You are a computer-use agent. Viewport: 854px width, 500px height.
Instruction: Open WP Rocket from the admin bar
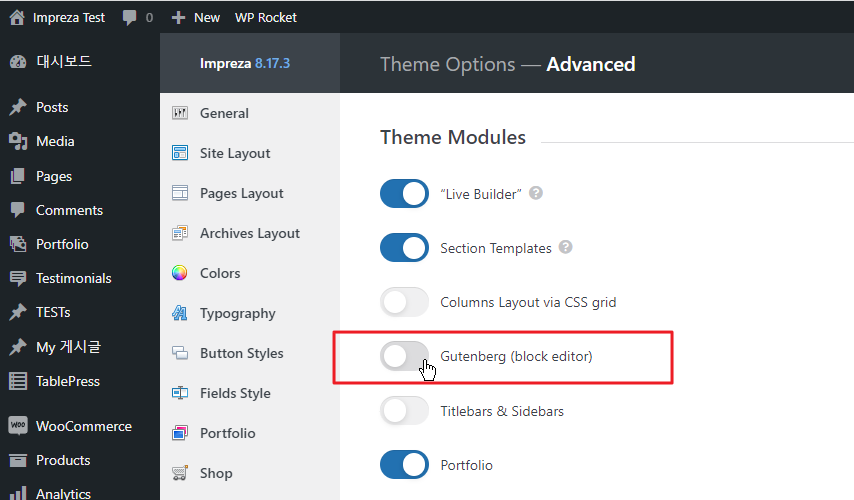266,17
